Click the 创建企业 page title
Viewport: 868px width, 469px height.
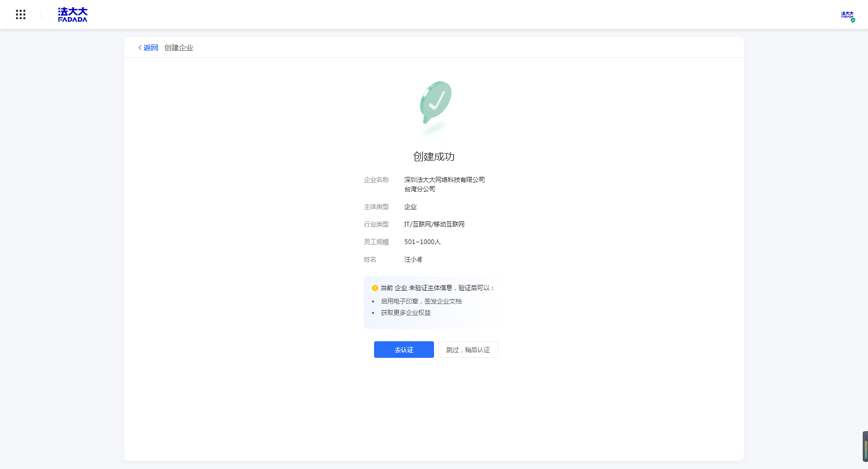click(179, 48)
